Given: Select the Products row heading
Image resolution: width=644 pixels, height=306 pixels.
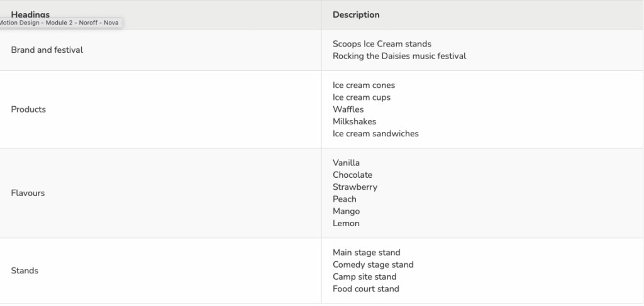Looking at the screenshot, I should pos(28,109).
